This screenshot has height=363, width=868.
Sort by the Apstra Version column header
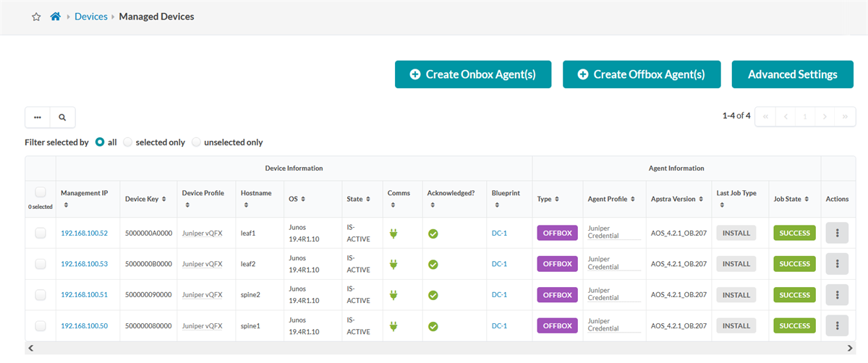point(677,199)
